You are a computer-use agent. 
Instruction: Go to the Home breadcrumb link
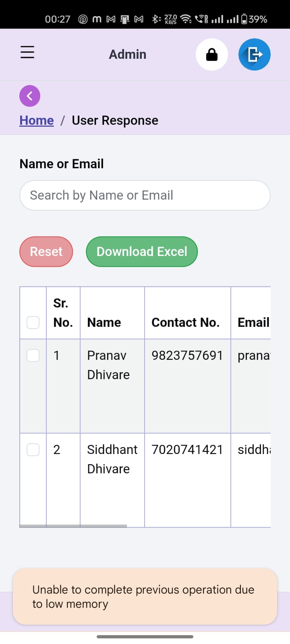[x=37, y=120]
